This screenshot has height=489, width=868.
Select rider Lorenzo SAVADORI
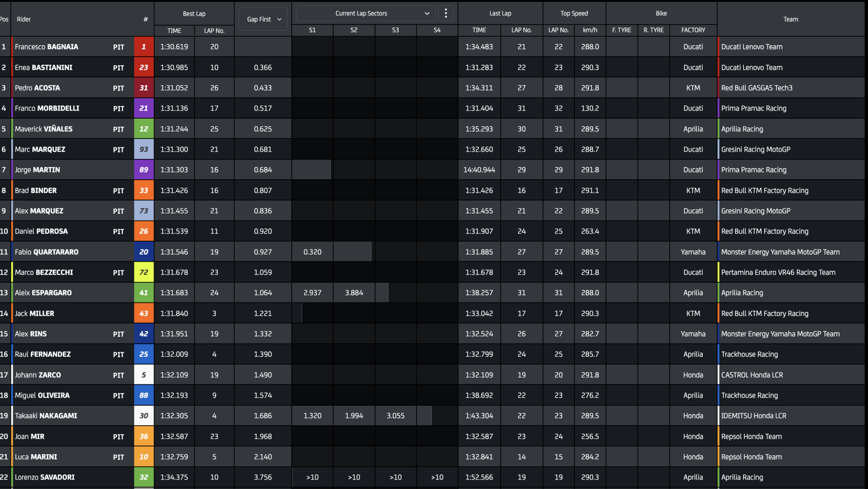click(44, 477)
